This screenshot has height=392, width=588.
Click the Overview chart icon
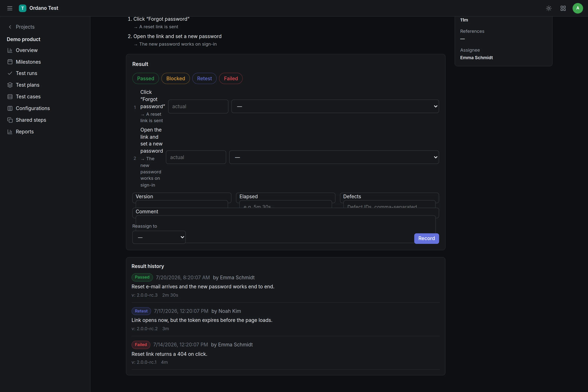tap(10, 50)
